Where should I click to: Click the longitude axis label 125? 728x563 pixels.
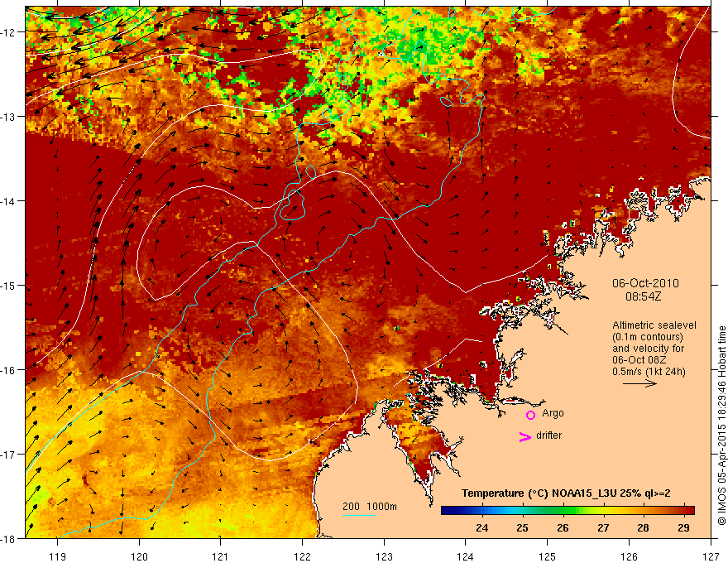(x=548, y=556)
